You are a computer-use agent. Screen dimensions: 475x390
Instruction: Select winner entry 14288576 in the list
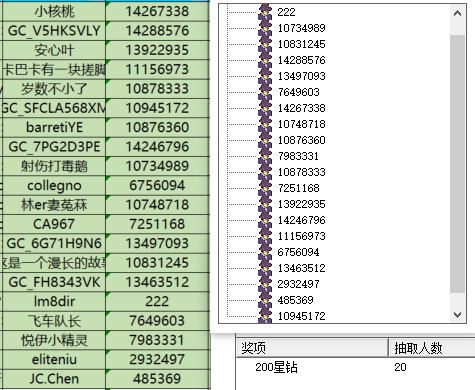[x=302, y=60]
